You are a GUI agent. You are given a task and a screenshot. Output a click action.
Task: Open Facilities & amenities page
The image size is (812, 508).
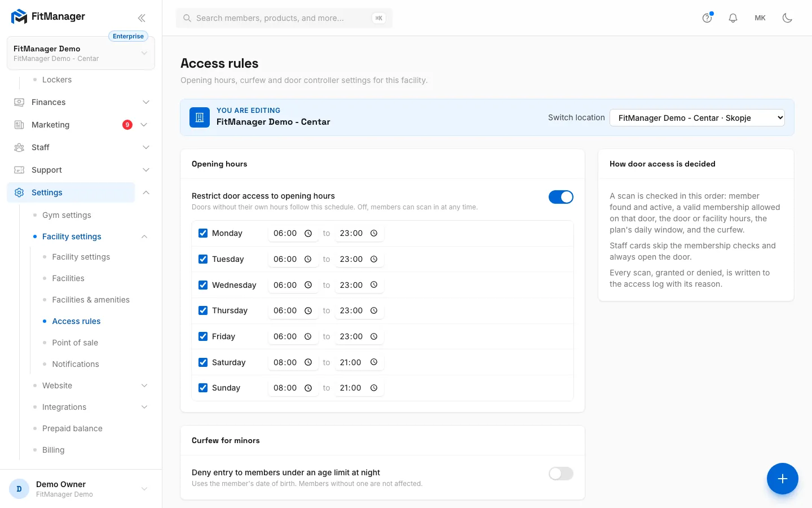(91, 300)
